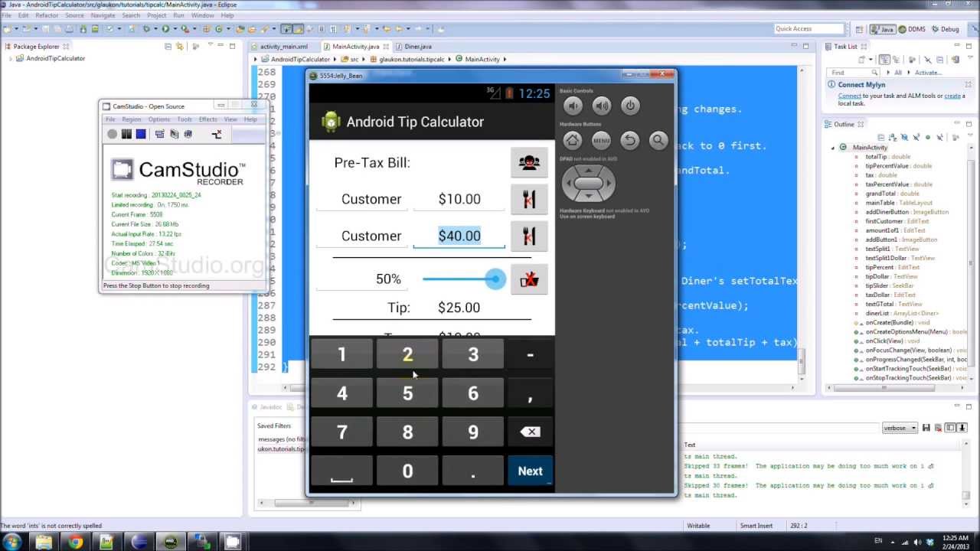Click CamStudio toggle view toolbar icon
980x551 pixels.
pos(159,134)
